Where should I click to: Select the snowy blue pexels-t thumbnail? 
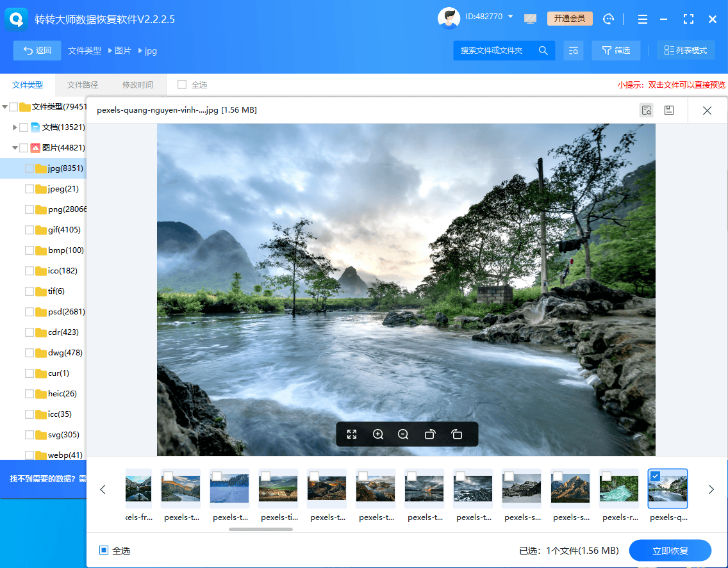(x=229, y=490)
